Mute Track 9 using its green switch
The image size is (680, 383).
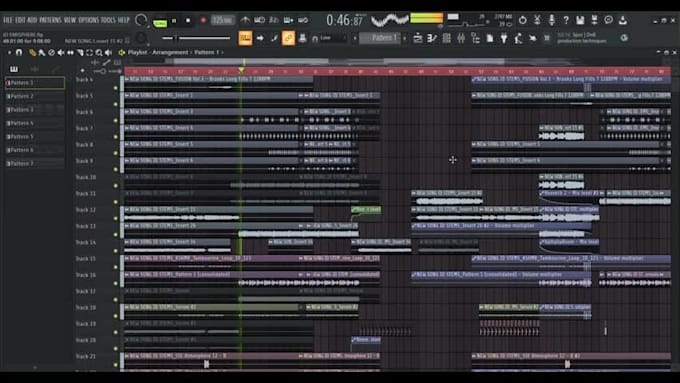[x=115, y=170]
